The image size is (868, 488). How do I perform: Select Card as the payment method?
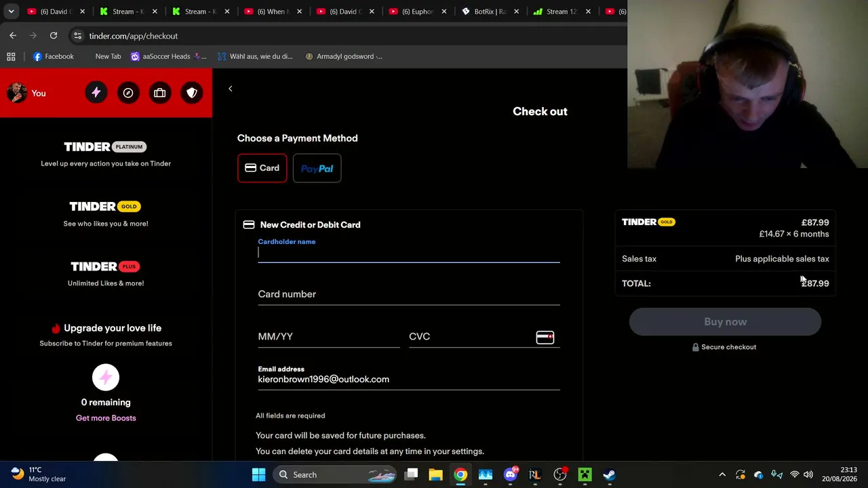[x=262, y=168]
